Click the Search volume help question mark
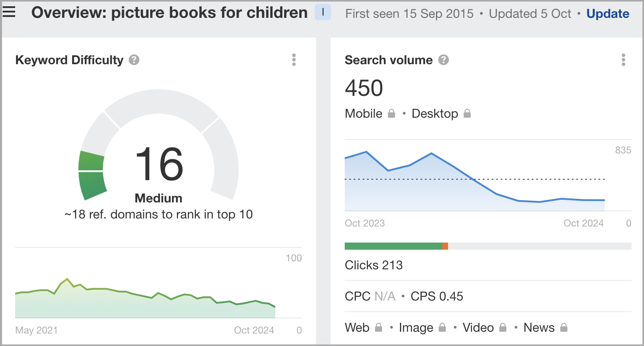 [x=443, y=60]
